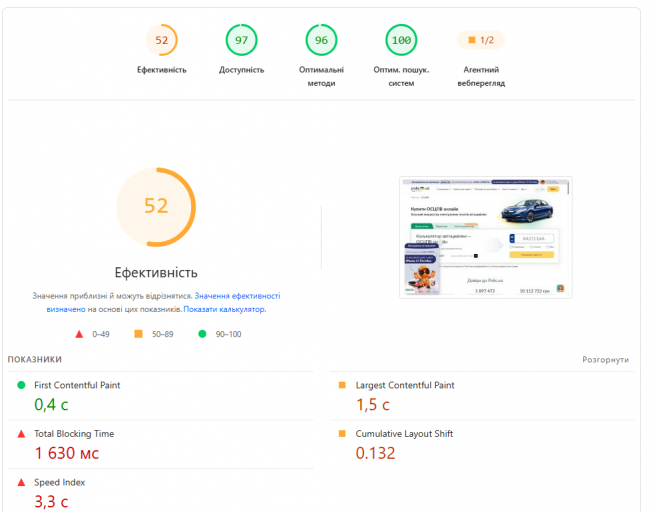Select the Ефективність label under the top gauge

162,70
